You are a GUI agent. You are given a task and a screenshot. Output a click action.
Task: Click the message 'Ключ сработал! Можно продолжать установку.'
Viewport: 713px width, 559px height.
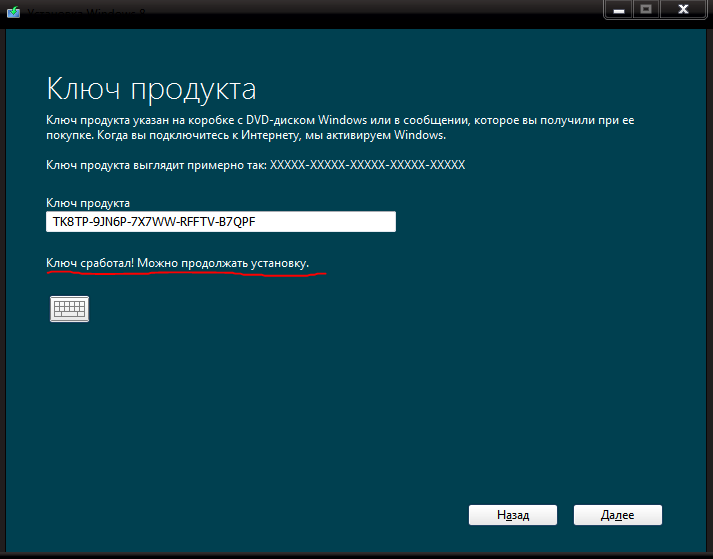coord(177,263)
